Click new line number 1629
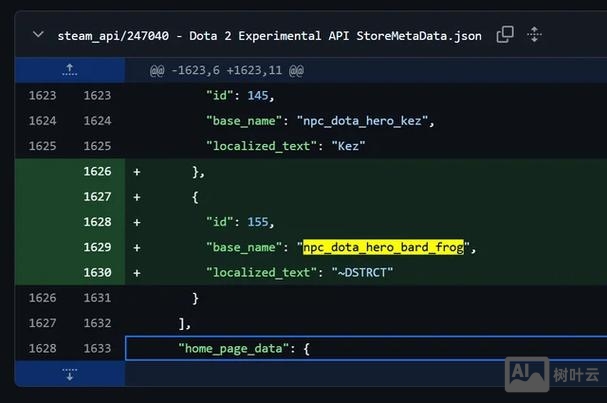This screenshot has width=607, height=403. tap(97, 247)
